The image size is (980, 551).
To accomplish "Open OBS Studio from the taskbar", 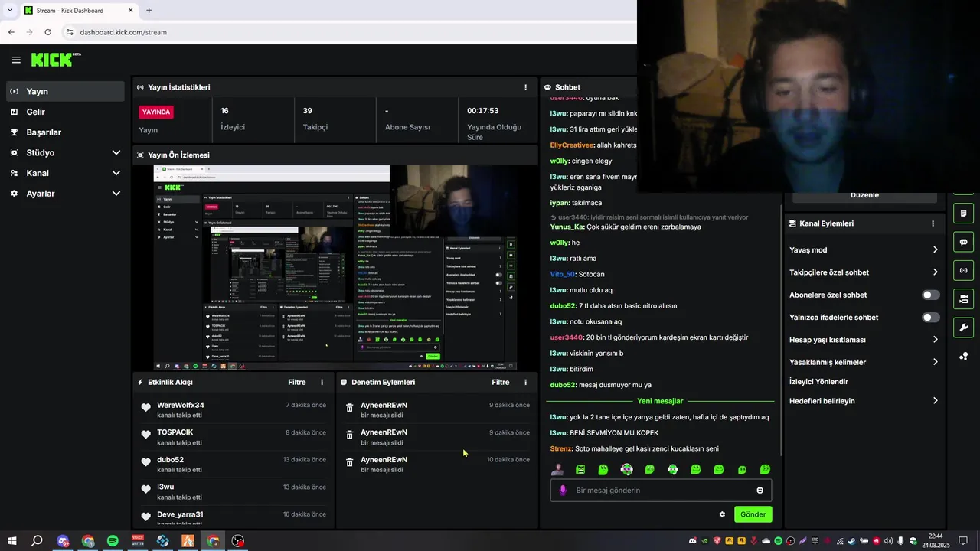I will (238, 541).
